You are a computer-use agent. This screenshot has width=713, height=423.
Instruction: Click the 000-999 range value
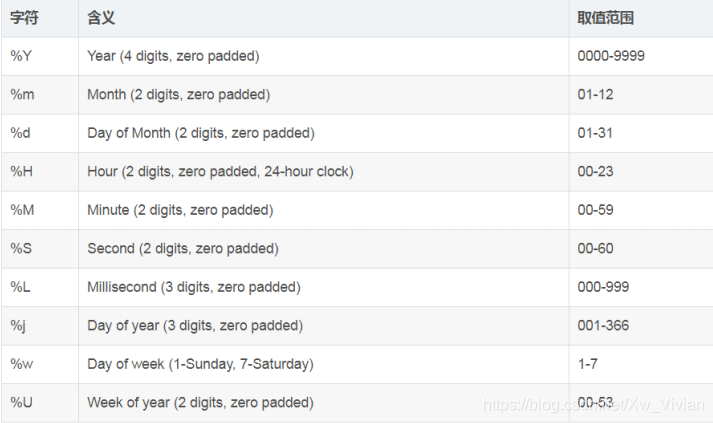603,287
